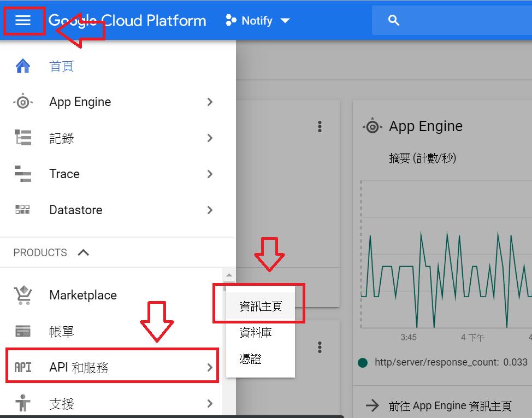532x418 pixels.
Task: Expand the 支援 submenu chevron
Action: pos(210,403)
